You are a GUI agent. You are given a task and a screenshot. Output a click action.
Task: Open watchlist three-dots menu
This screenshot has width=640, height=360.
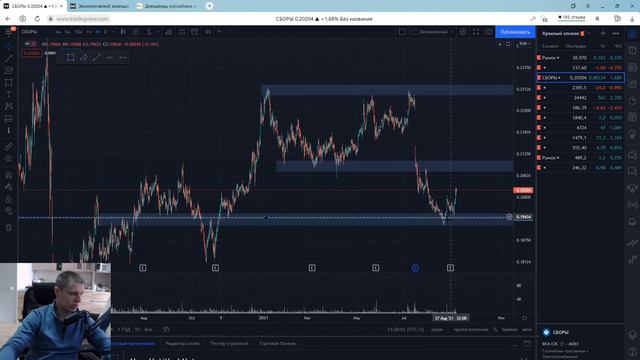pyautogui.click(x=616, y=33)
